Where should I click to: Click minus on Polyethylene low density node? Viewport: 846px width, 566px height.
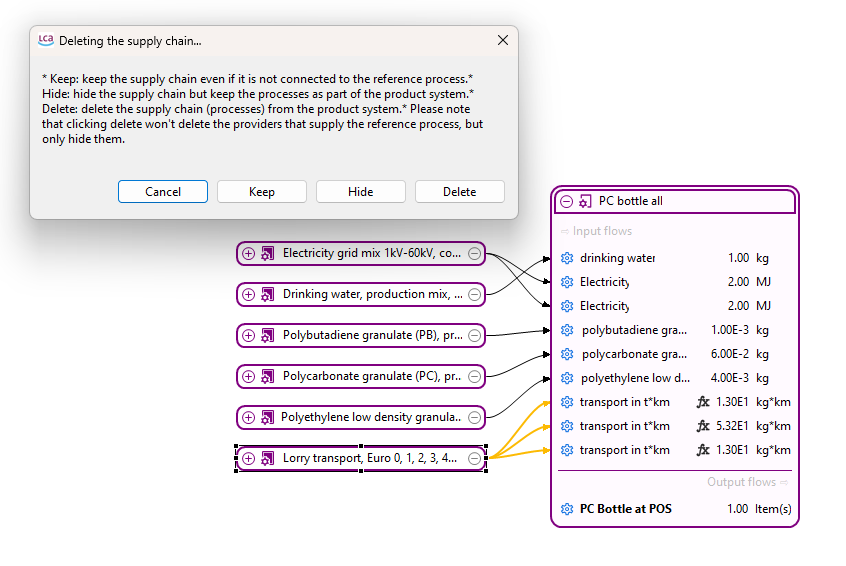coord(474,418)
